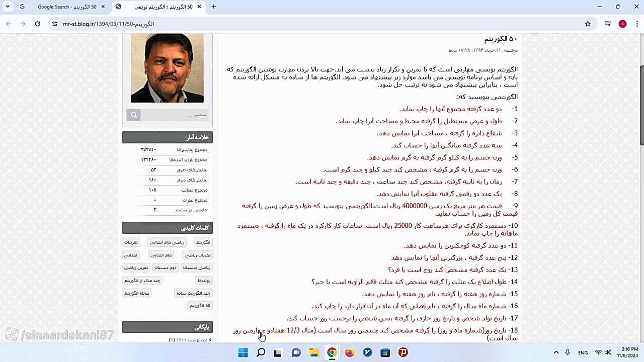This screenshot has height=362, width=644.
Task: Click the Chrome taskbar icon
Action: coord(332,352)
